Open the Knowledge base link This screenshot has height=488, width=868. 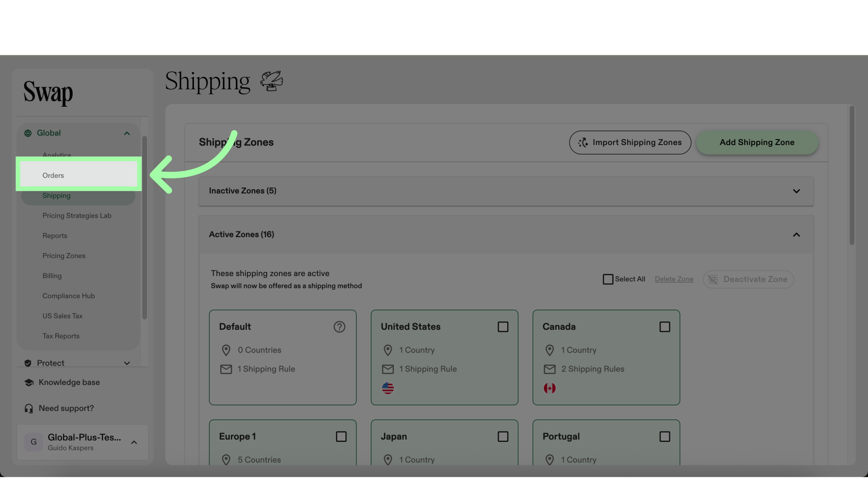[69, 382]
